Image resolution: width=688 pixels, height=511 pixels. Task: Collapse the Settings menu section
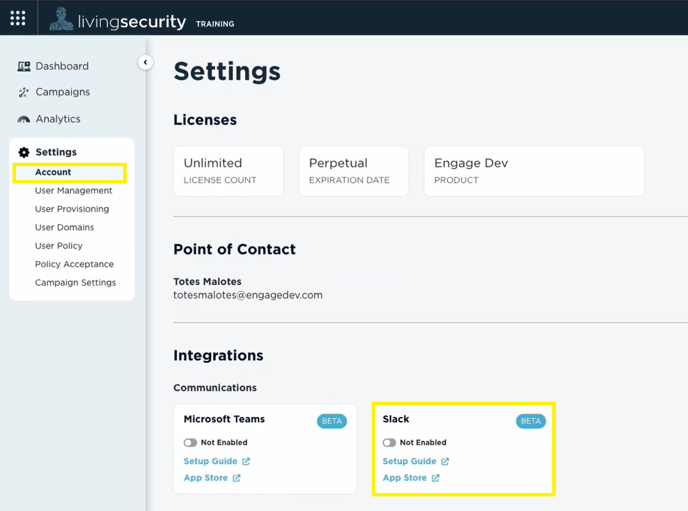click(56, 152)
